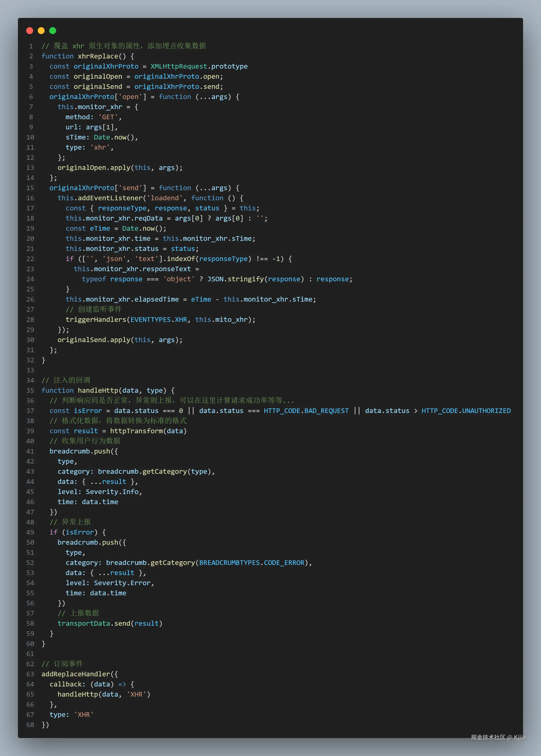Click the handleHttp function declaration name
541x756 pixels.
[98, 390]
